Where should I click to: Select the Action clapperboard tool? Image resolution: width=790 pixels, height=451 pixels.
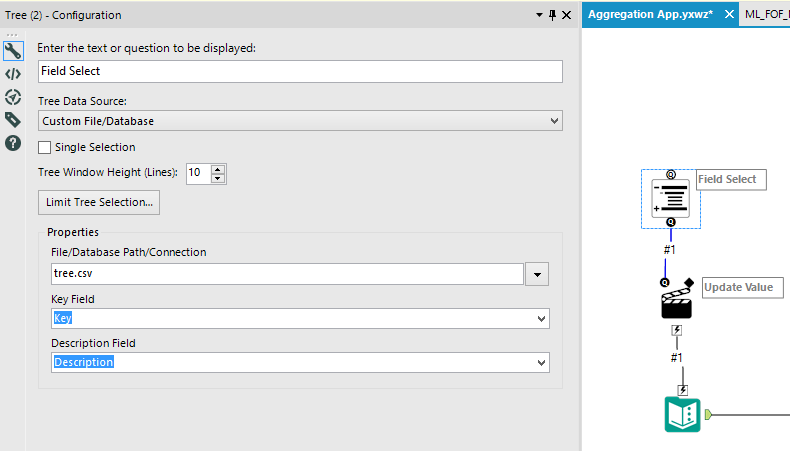click(677, 300)
